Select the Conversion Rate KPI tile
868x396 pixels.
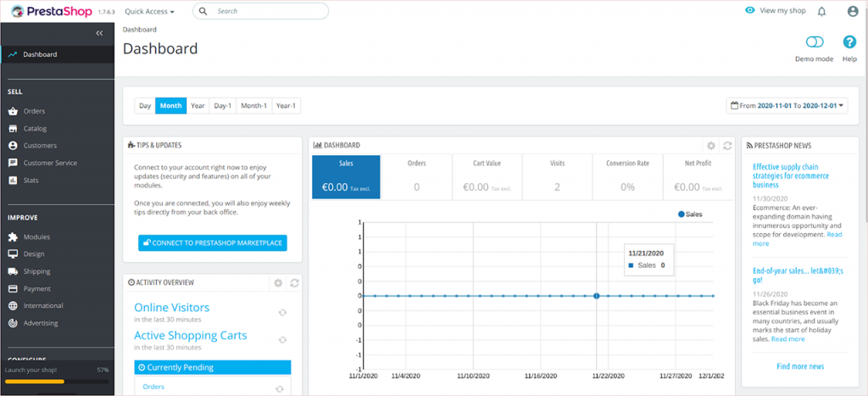coord(627,176)
